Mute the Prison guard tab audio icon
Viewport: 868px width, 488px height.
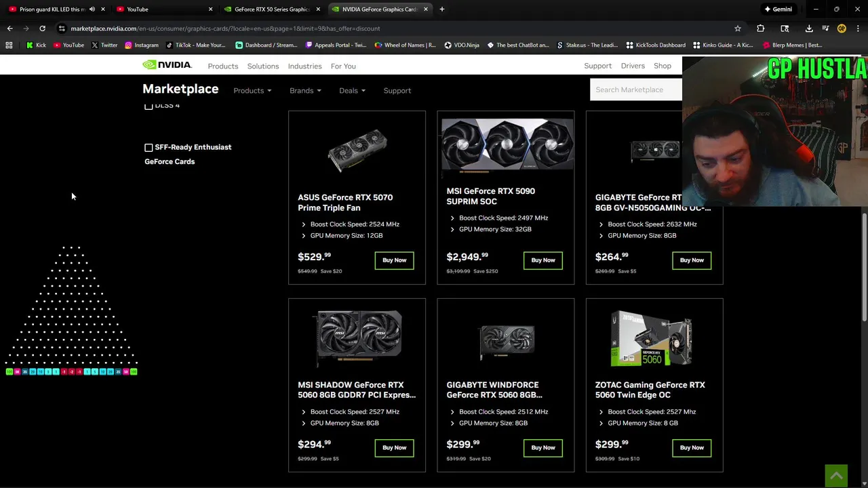coord(92,9)
